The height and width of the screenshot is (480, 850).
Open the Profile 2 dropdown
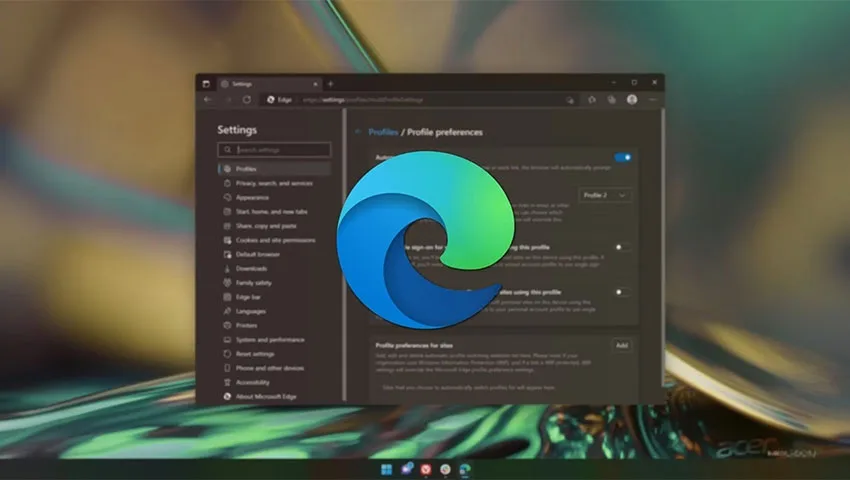pyautogui.click(x=605, y=195)
